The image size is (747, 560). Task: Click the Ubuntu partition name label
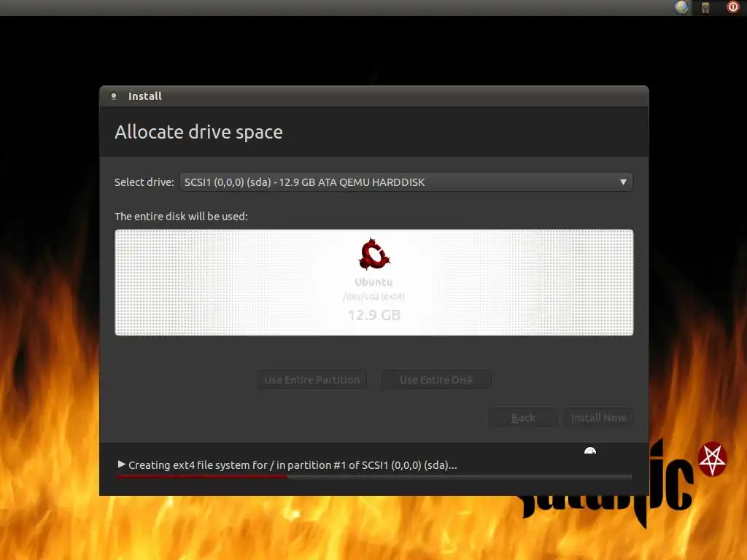[374, 282]
